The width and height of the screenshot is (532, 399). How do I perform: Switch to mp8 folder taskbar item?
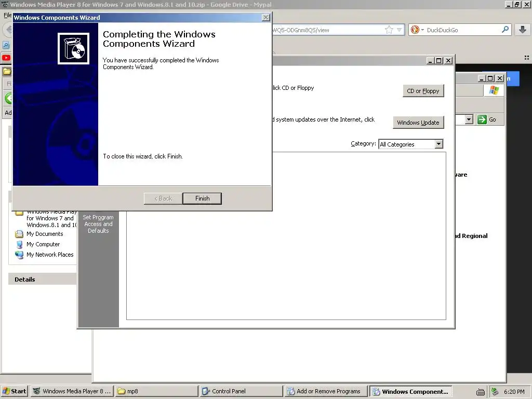click(x=156, y=391)
